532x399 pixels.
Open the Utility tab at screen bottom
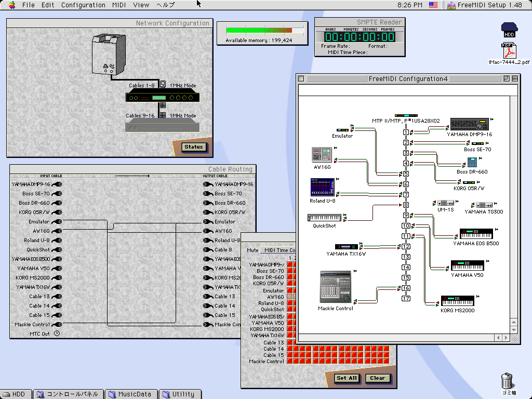click(x=180, y=394)
